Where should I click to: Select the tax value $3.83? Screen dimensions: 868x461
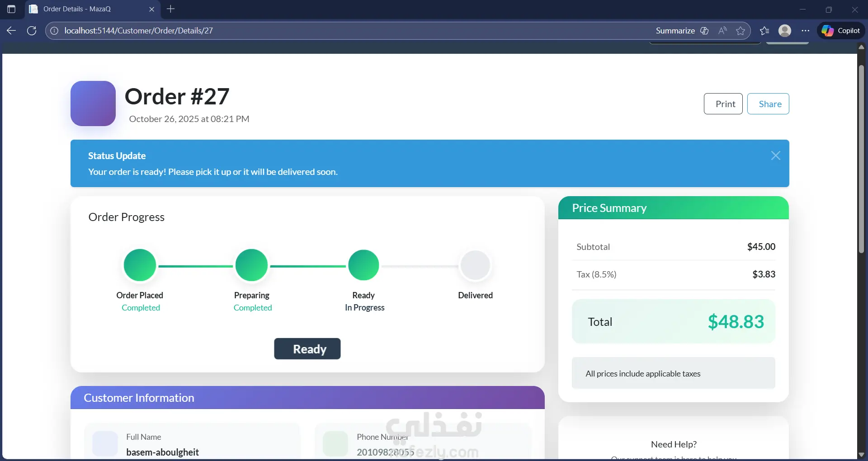point(764,274)
